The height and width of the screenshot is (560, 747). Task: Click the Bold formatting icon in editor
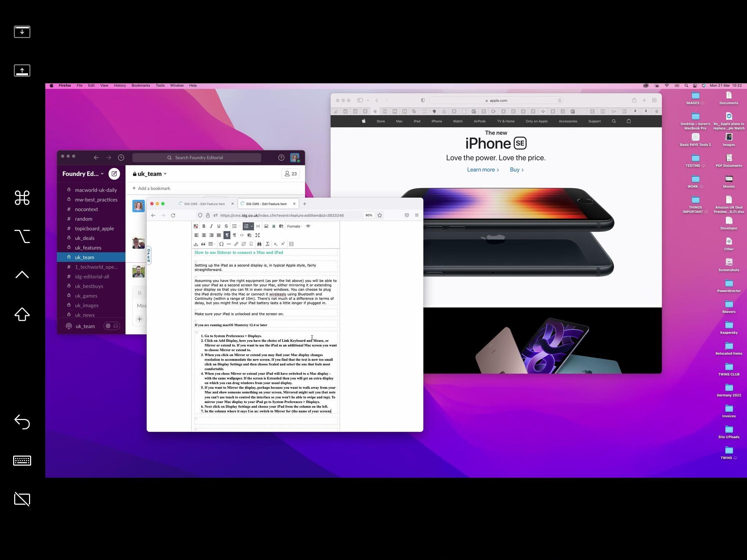tap(204, 226)
